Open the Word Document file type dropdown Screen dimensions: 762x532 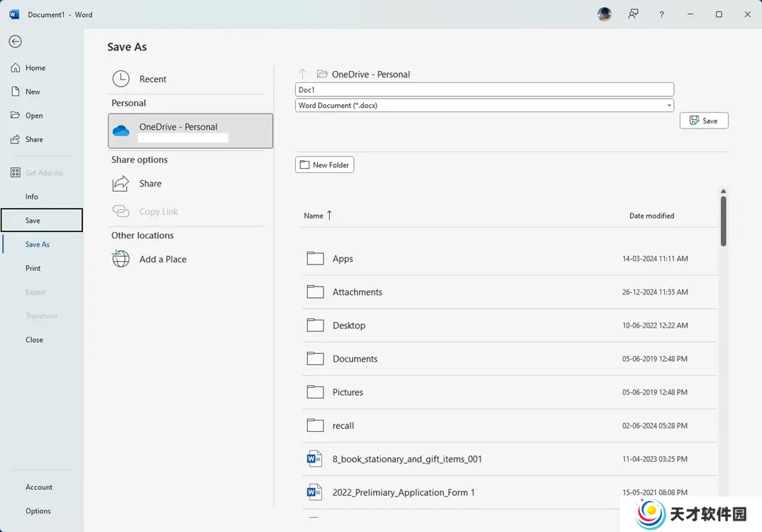(485, 105)
